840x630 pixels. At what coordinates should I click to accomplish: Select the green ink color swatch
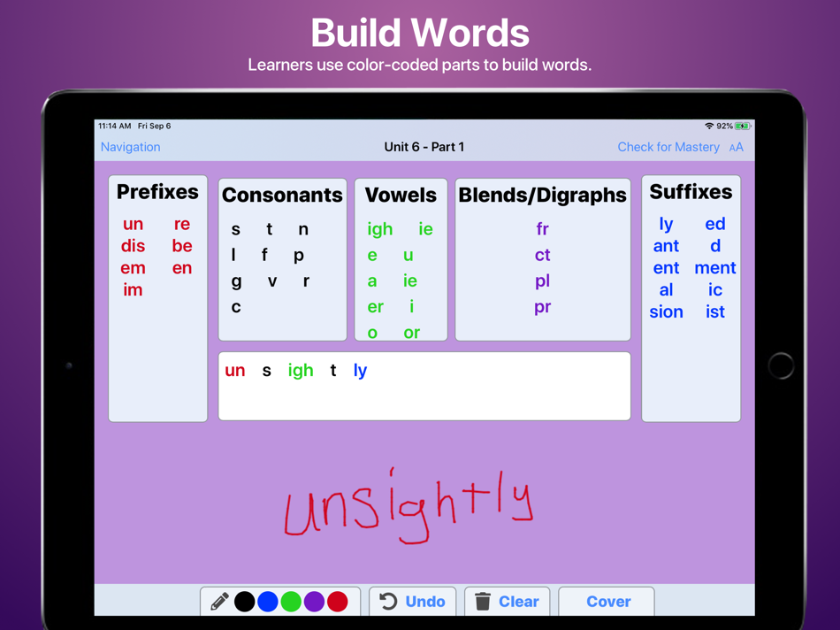(292, 601)
